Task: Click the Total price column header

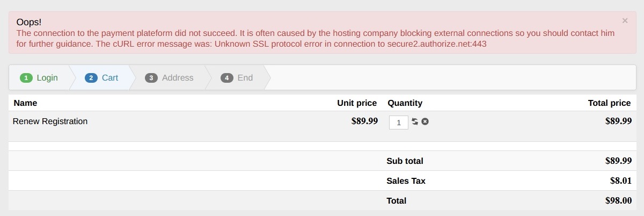Action: (x=609, y=103)
